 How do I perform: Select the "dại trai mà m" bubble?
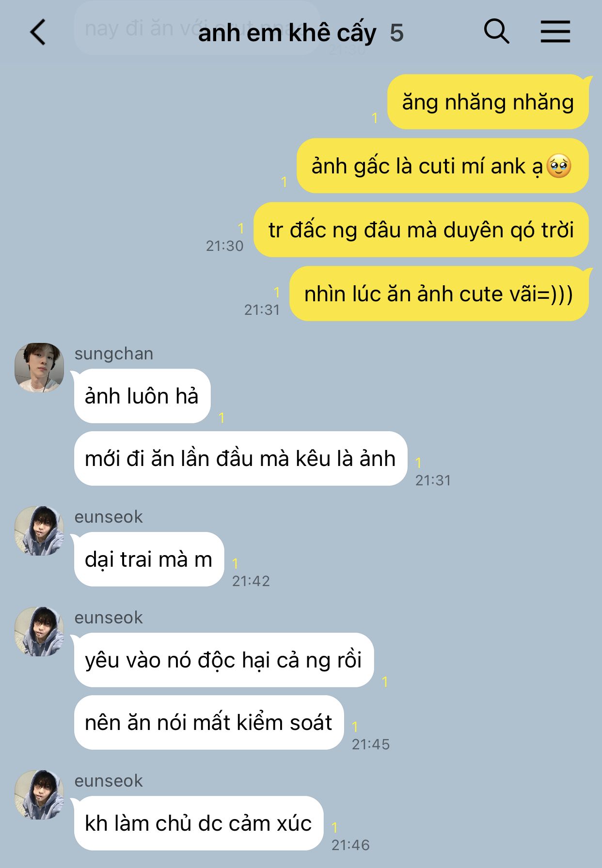(149, 559)
